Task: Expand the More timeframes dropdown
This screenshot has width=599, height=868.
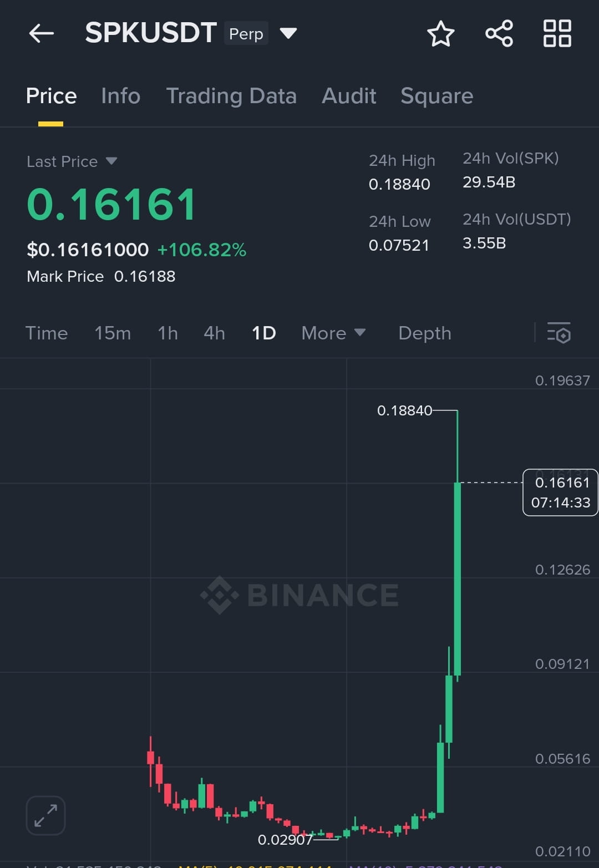Action: [x=333, y=333]
